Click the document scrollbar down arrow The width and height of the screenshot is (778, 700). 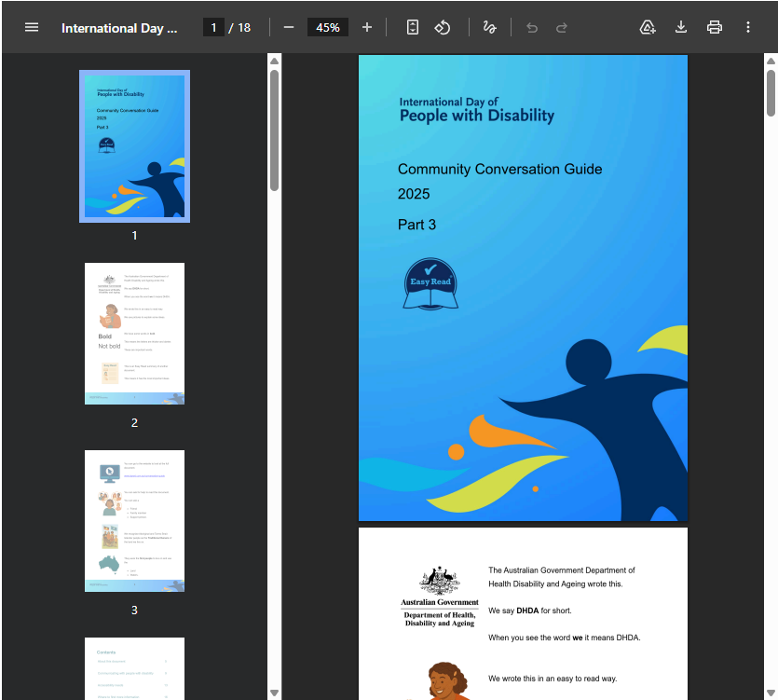click(x=771, y=693)
